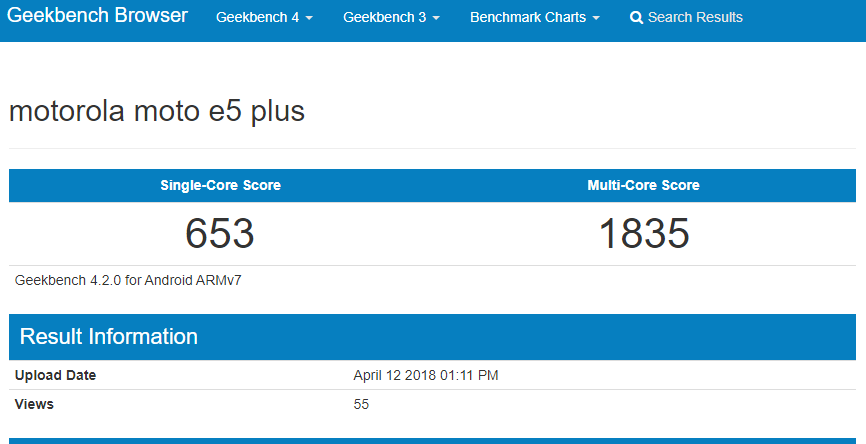Click the views count value 55
The image size is (866, 444).
361,404
